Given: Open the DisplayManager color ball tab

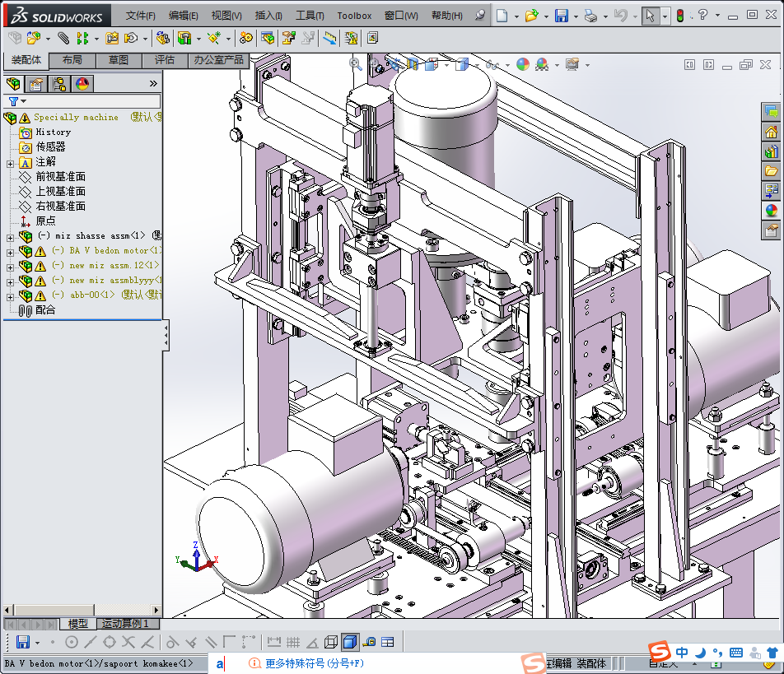Looking at the screenshot, I should (82, 83).
